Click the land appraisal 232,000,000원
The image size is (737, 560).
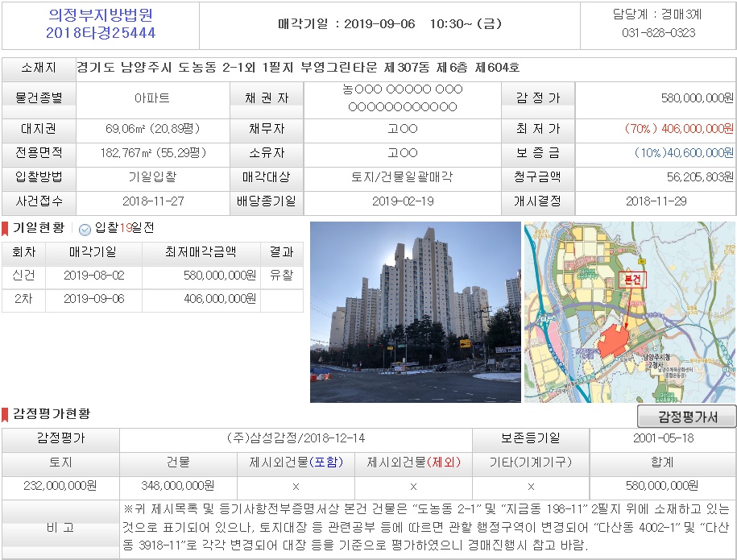60,485
